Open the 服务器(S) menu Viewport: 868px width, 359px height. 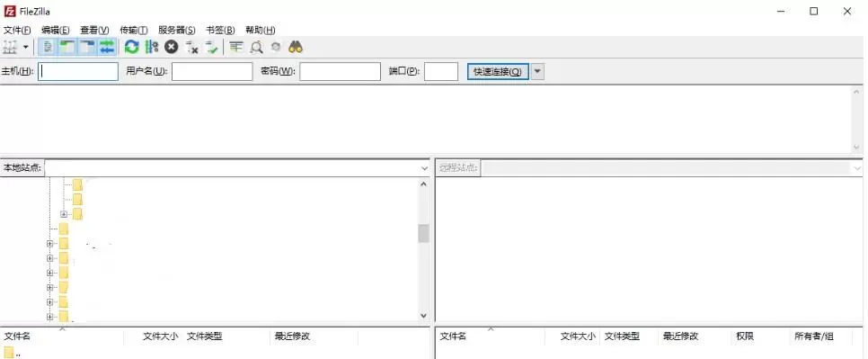click(177, 30)
